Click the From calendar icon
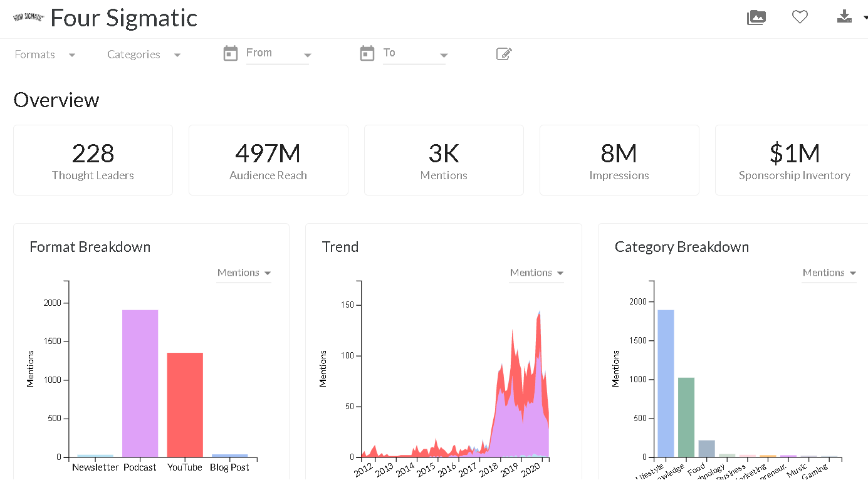The image size is (868, 485). [x=231, y=53]
